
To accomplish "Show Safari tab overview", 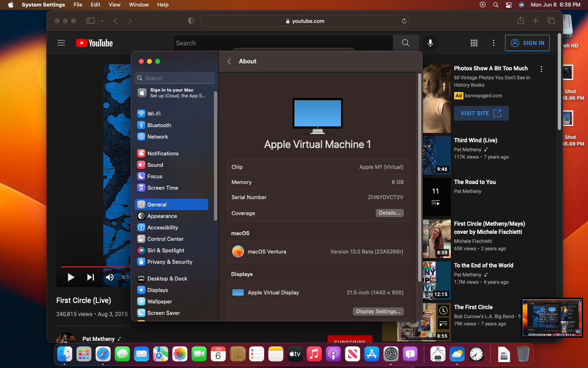I will pos(551,20).
